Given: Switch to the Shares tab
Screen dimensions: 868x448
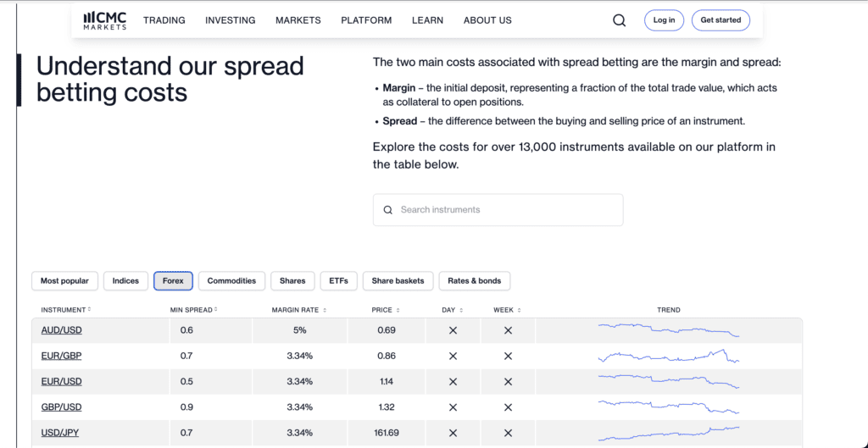Looking at the screenshot, I should pos(292,281).
